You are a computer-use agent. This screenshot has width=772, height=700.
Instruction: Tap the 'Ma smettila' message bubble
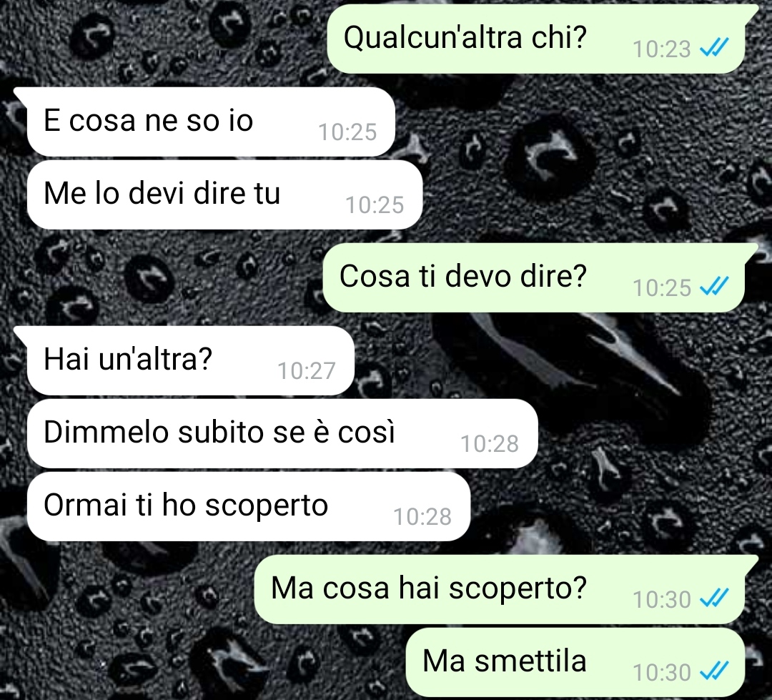(x=575, y=662)
